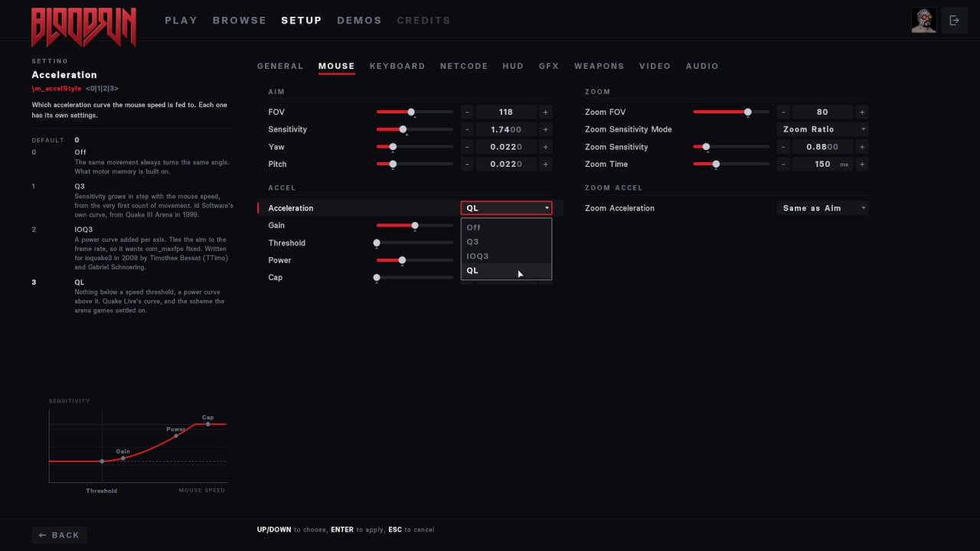Decrease Sensitivity with its minus button
The width and height of the screenshot is (980, 551).
[467, 129]
